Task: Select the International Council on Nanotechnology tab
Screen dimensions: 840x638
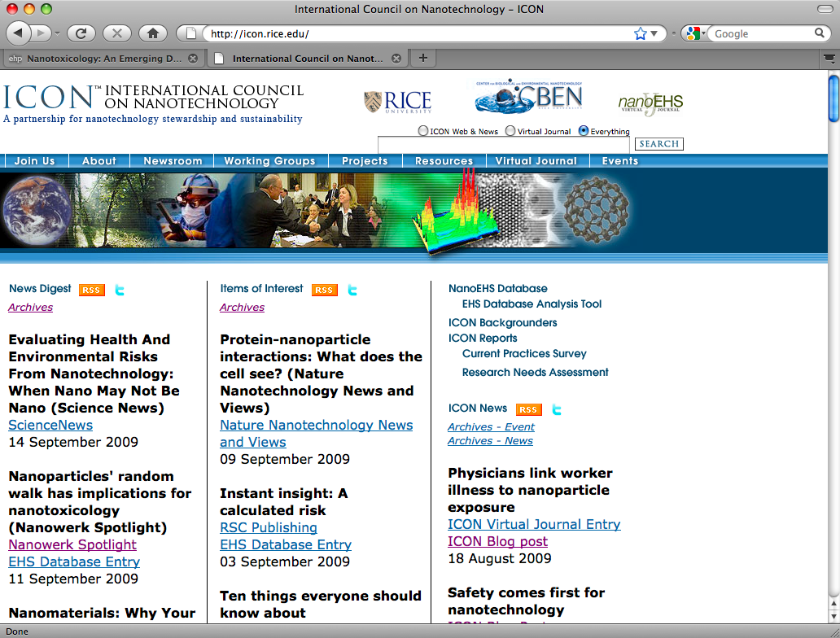Action: click(x=307, y=59)
